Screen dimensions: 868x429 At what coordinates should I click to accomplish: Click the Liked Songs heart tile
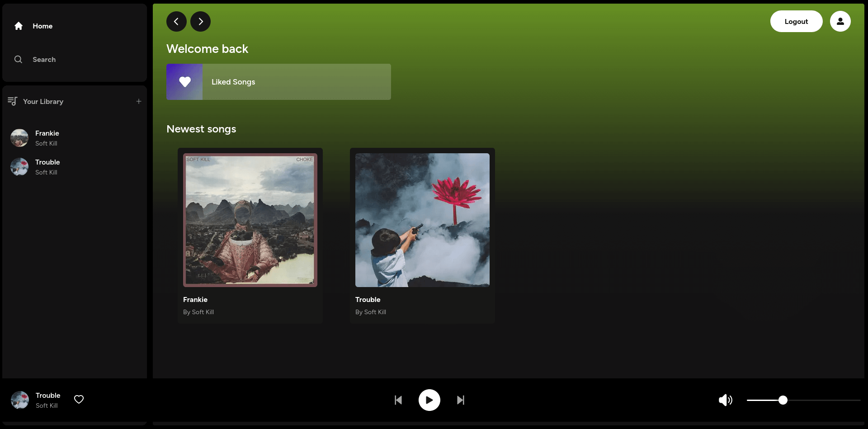[184, 82]
